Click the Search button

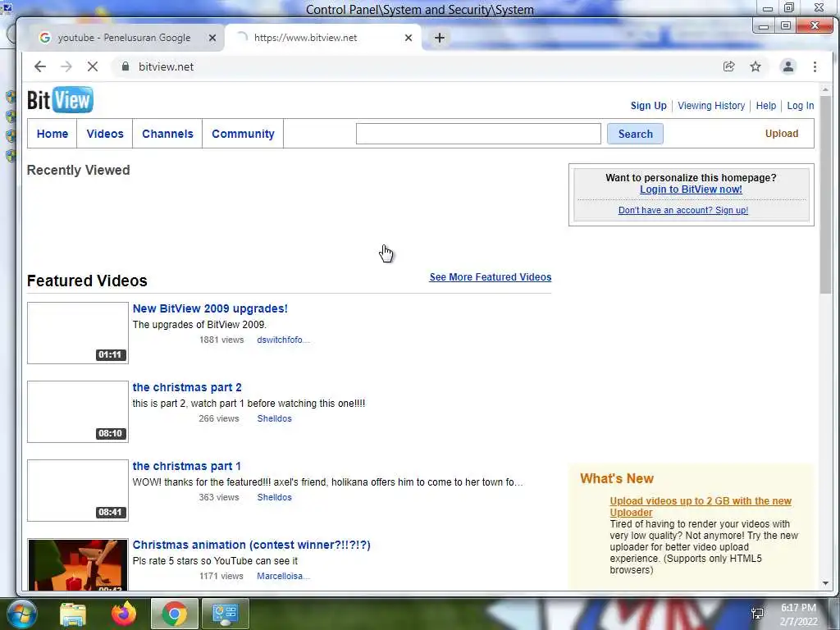pos(636,134)
